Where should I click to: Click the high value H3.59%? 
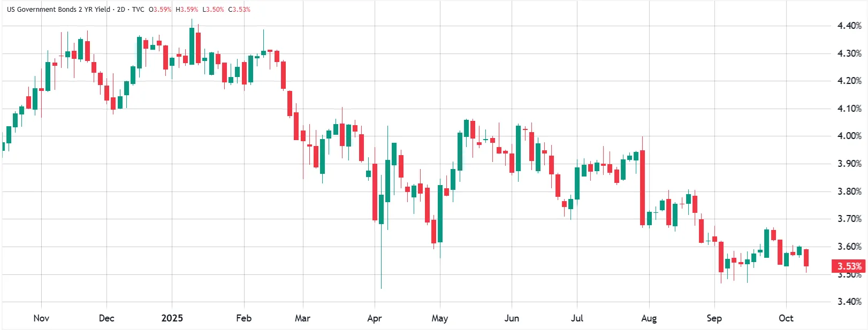point(187,10)
